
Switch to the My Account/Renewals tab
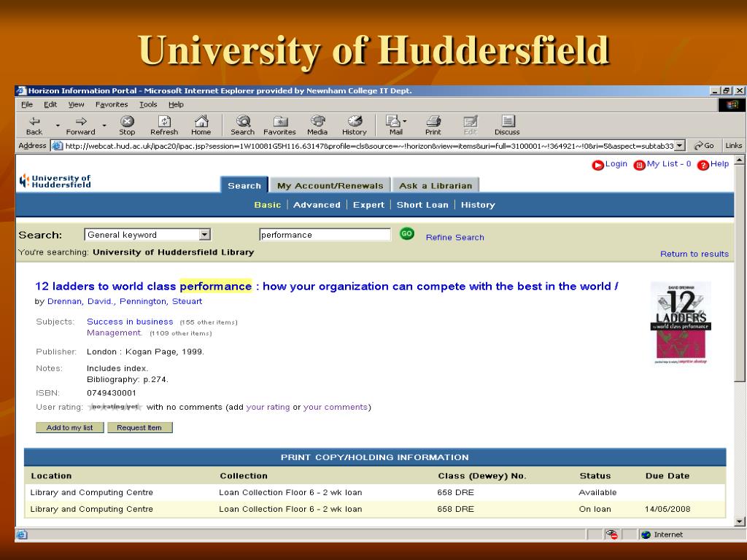pos(330,185)
